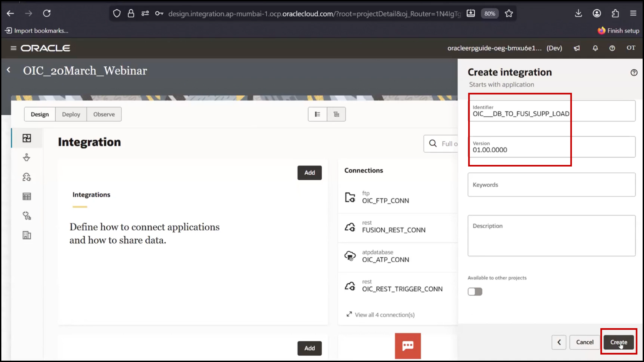Select the hierarchy layout view icon

pyautogui.click(x=336, y=114)
